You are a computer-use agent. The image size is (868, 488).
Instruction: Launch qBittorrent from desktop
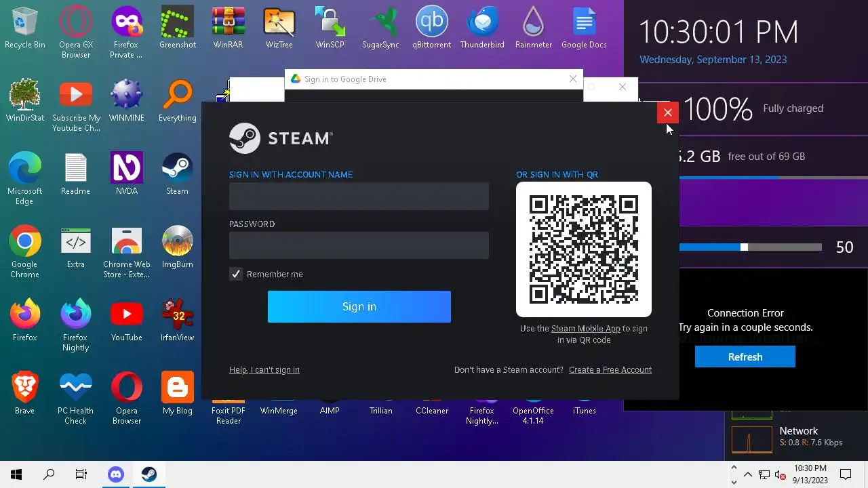(432, 28)
